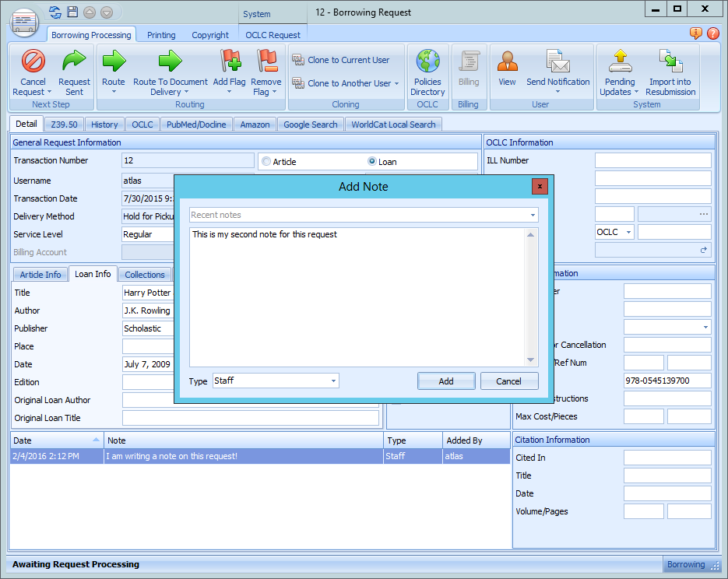Click the Cancel Request icon
This screenshot has height=579, width=728.
pyautogui.click(x=33, y=61)
